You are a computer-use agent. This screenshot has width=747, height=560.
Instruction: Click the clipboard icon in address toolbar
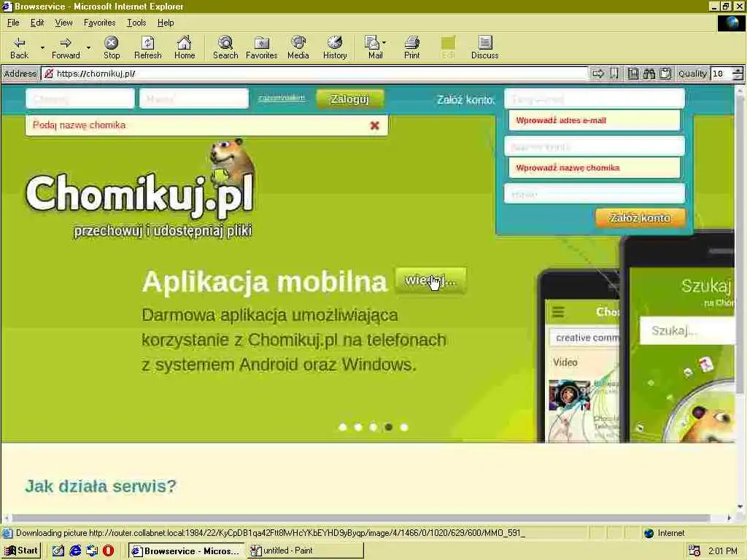[x=665, y=74]
